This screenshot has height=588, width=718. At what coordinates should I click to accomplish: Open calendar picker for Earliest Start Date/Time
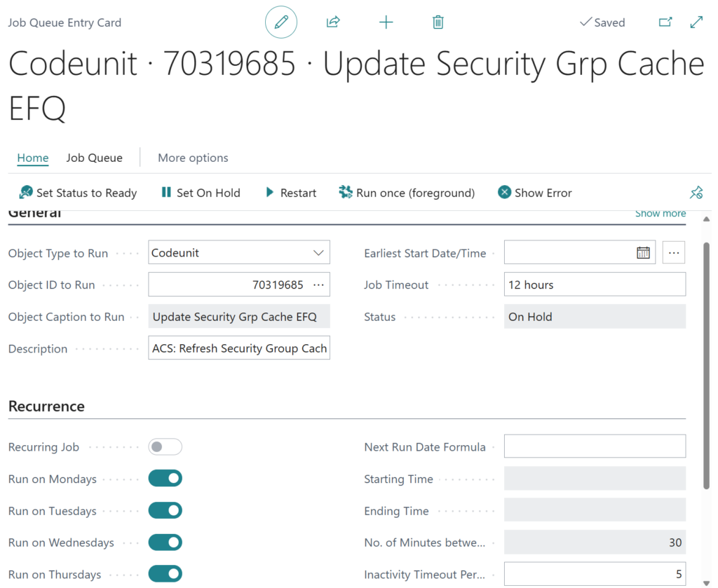[643, 253]
